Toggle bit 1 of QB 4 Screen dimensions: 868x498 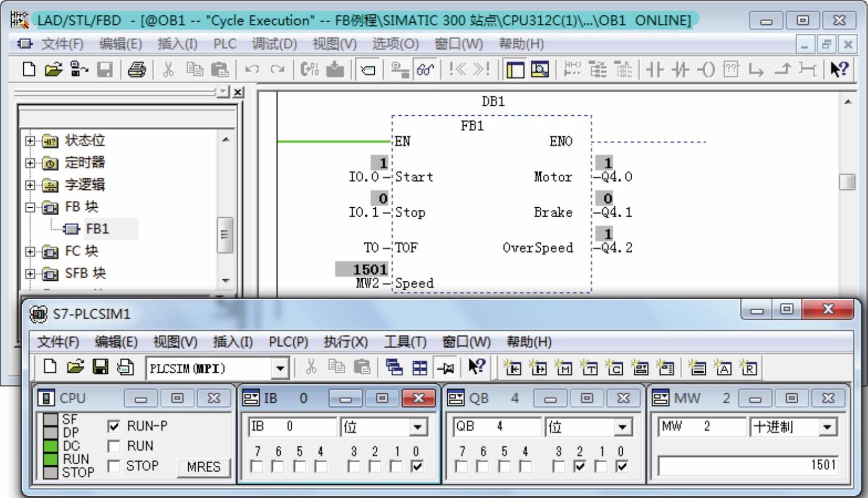click(601, 466)
